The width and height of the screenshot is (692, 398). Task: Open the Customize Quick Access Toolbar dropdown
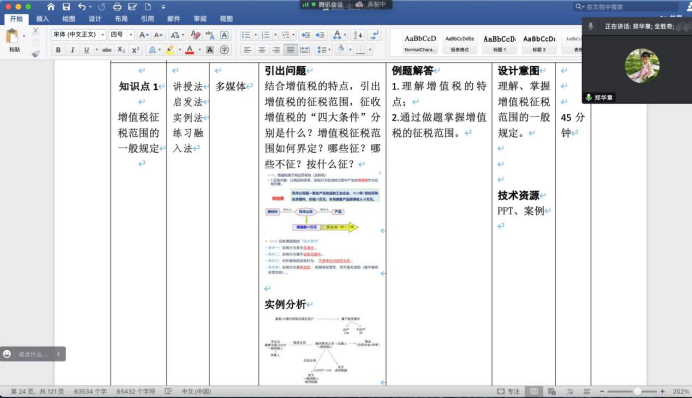(163, 7)
